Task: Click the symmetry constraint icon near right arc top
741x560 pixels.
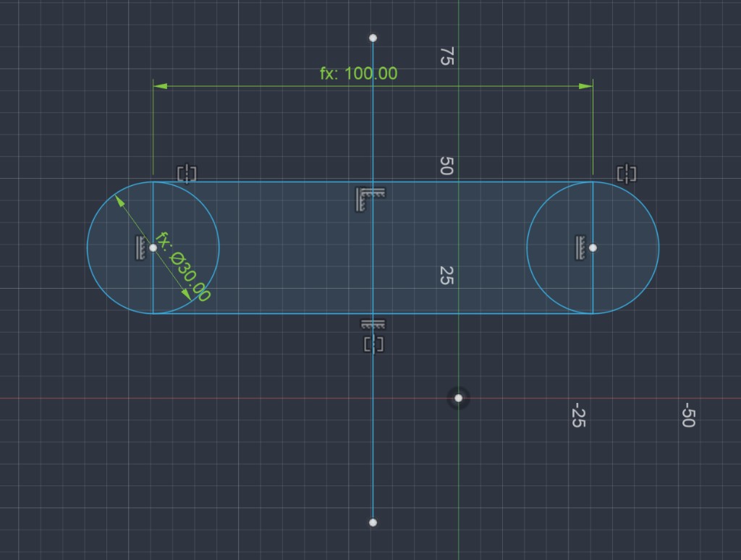Action: [627, 174]
